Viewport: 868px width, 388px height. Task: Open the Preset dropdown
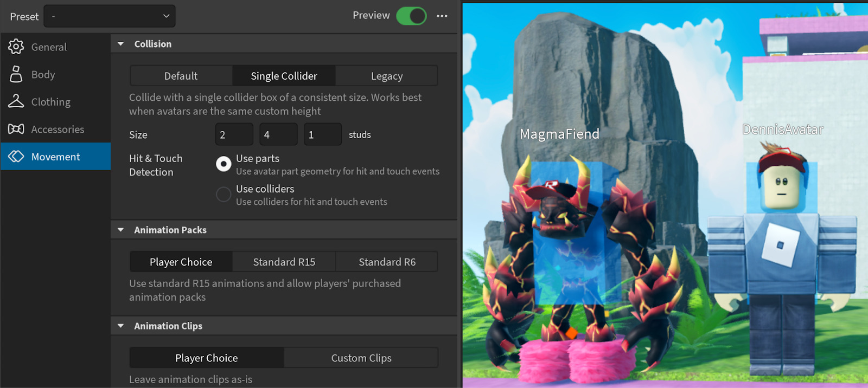click(x=110, y=16)
